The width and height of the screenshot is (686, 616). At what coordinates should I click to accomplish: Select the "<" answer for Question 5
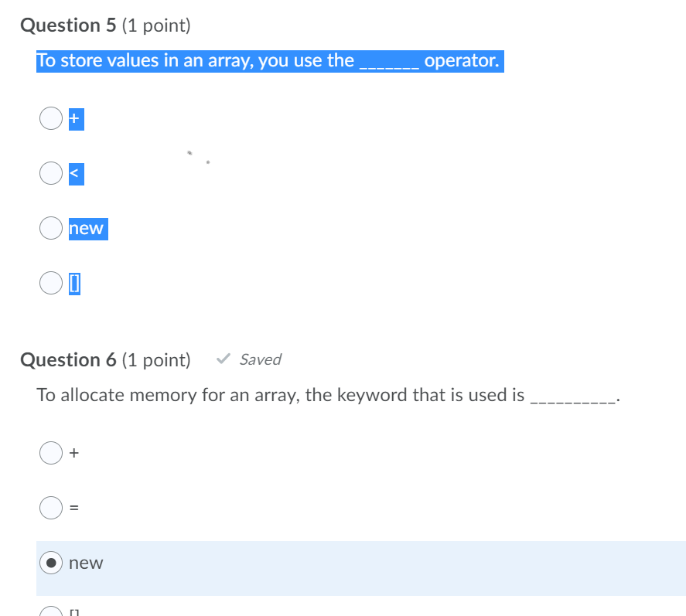50,173
